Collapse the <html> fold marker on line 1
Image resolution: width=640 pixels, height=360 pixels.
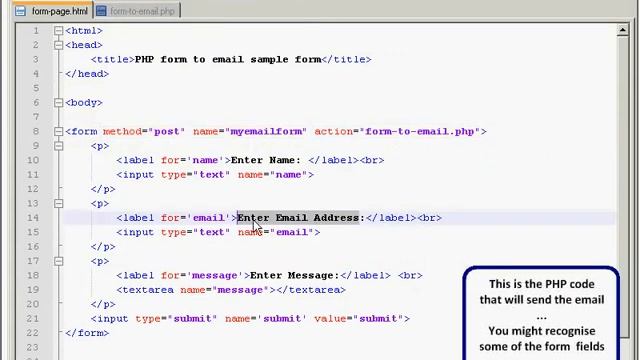point(58,31)
